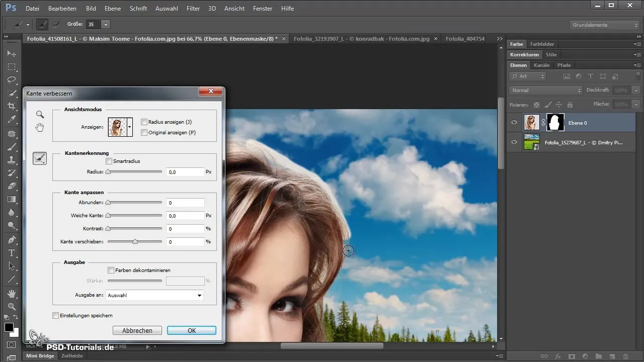Click the layer mask thumbnail of Ebene 0
644x362 pixels.
(556, 122)
